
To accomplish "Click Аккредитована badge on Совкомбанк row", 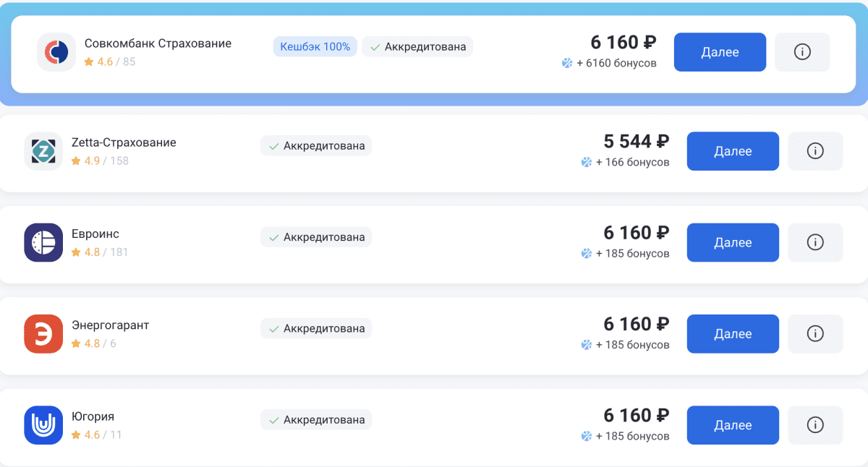I will coord(417,47).
